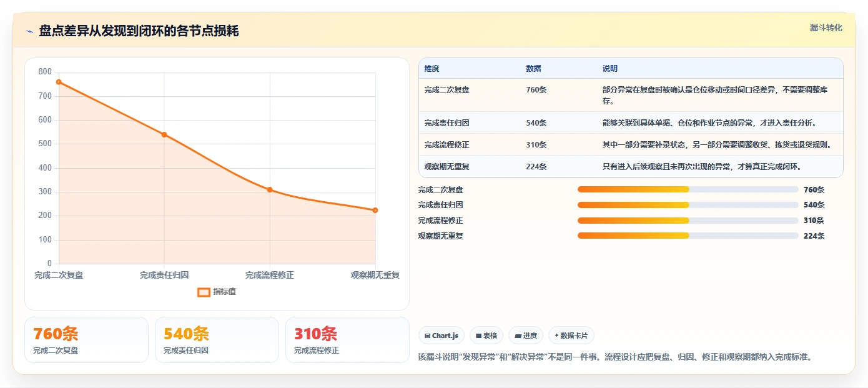The image size is (868, 388).
Task: Select the 进度 tag chip
Action: (x=526, y=336)
